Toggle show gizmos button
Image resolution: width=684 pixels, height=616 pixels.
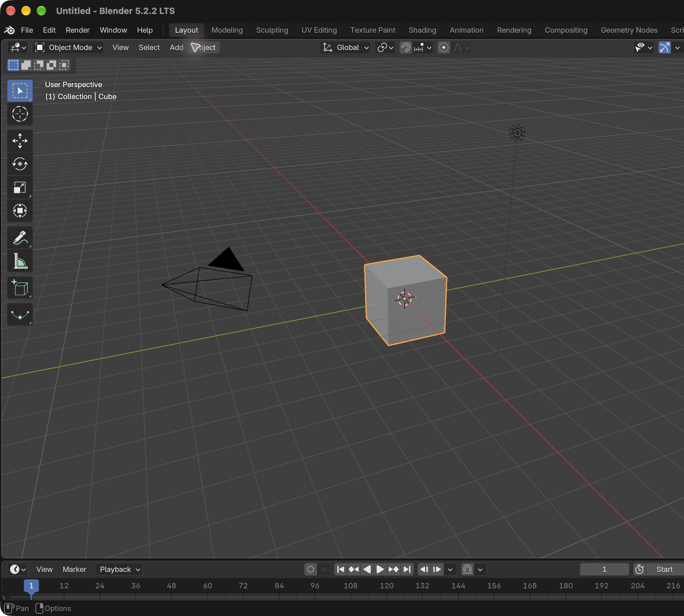tap(664, 47)
